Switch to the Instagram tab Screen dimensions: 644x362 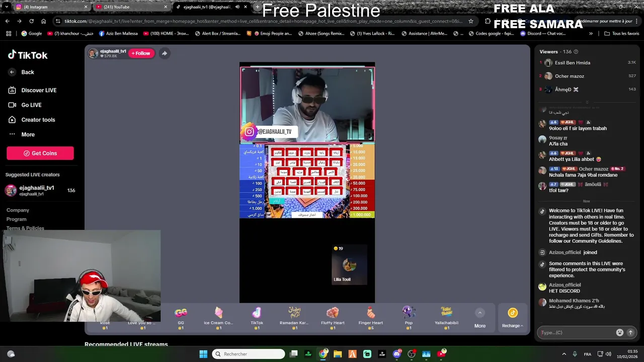click(52, 7)
